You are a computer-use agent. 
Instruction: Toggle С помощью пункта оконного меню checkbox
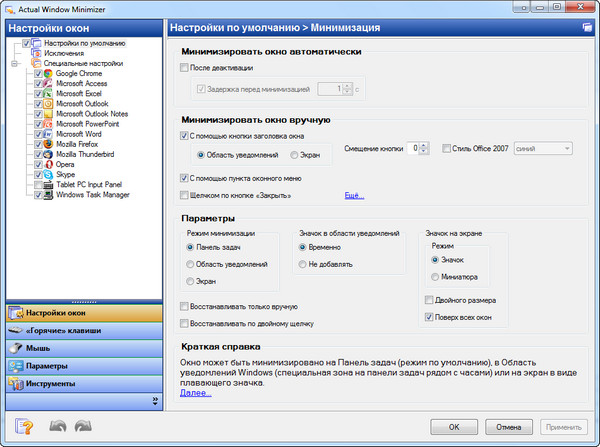184,178
